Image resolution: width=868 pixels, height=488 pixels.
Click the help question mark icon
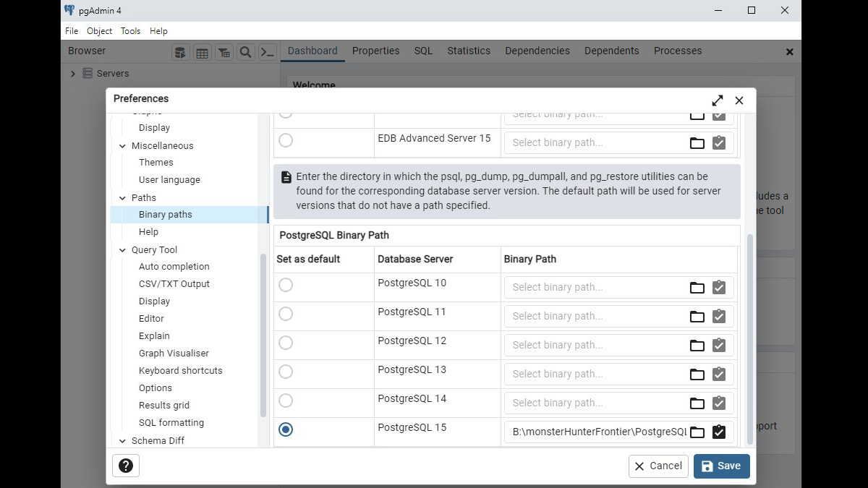pyautogui.click(x=126, y=466)
